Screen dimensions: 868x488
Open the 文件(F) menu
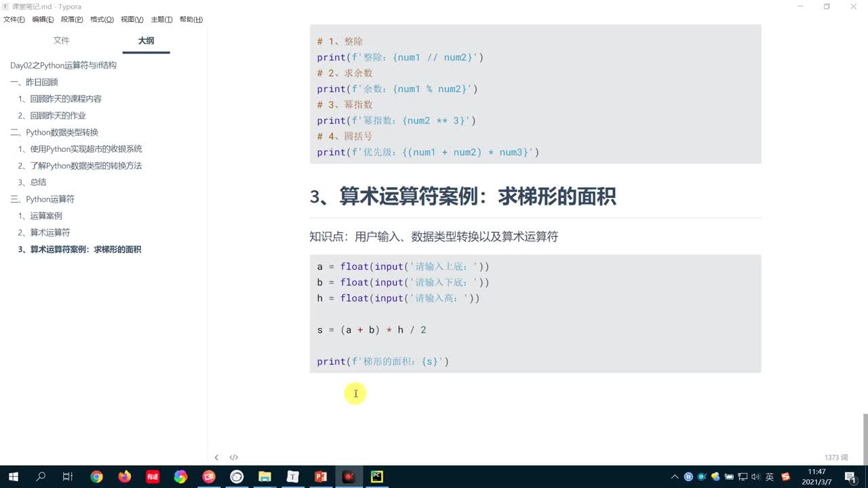(x=14, y=19)
